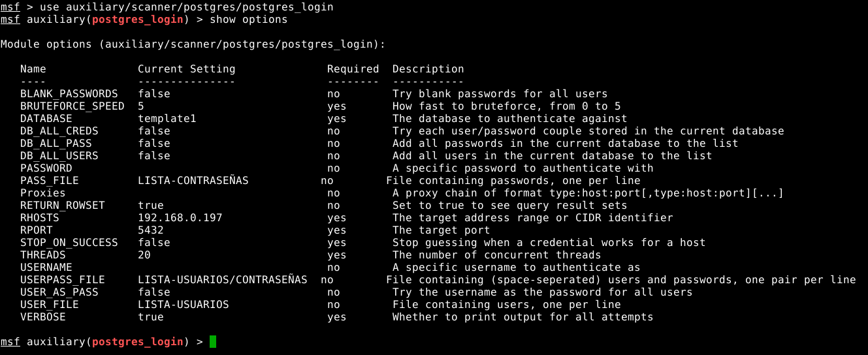Click the green terminal cursor block
Viewport: 868px width, 355px height.
click(x=213, y=342)
